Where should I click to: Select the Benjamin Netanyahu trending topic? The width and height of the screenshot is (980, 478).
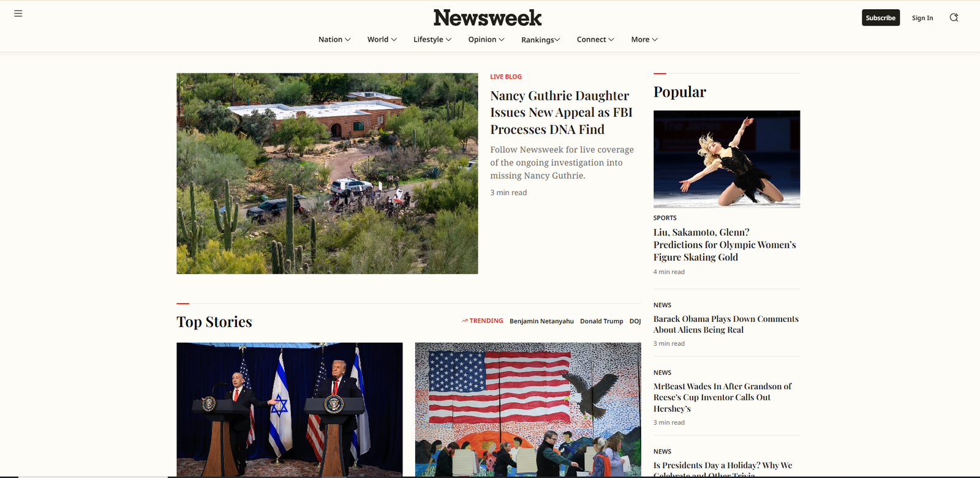point(541,321)
